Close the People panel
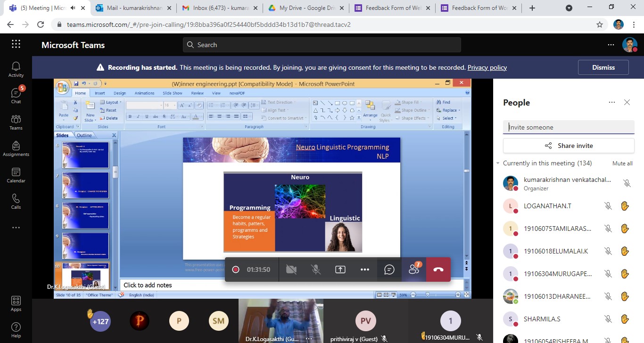Viewport: 644px width, 343px height. 627,102
